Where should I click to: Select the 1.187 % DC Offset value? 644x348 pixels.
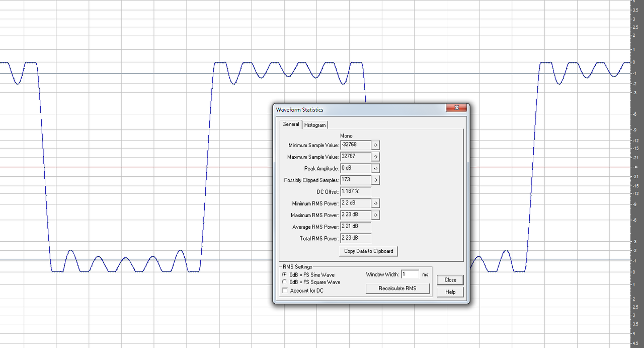click(x=356, y=191)
